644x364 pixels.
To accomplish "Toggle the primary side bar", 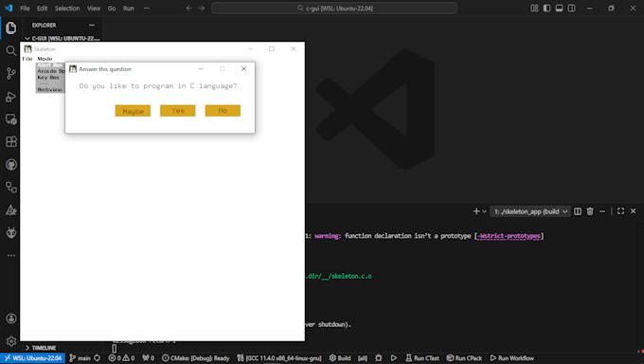I will (x=546, y=9).
